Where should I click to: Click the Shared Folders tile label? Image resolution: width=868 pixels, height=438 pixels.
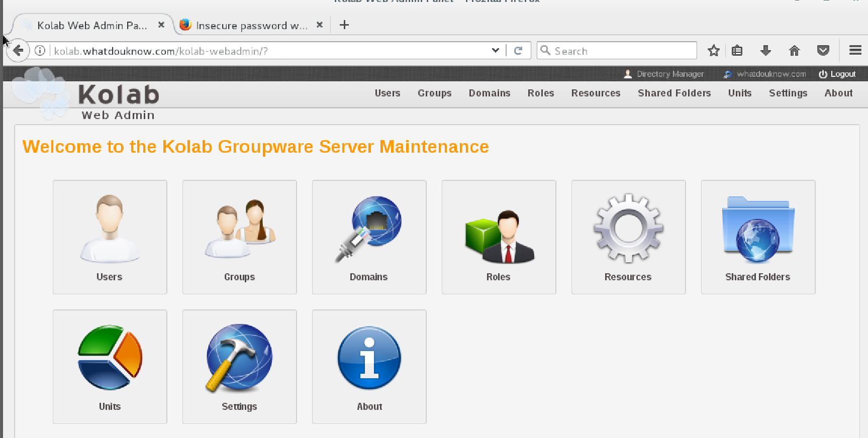pyautogui.click(x=758, y=277)
